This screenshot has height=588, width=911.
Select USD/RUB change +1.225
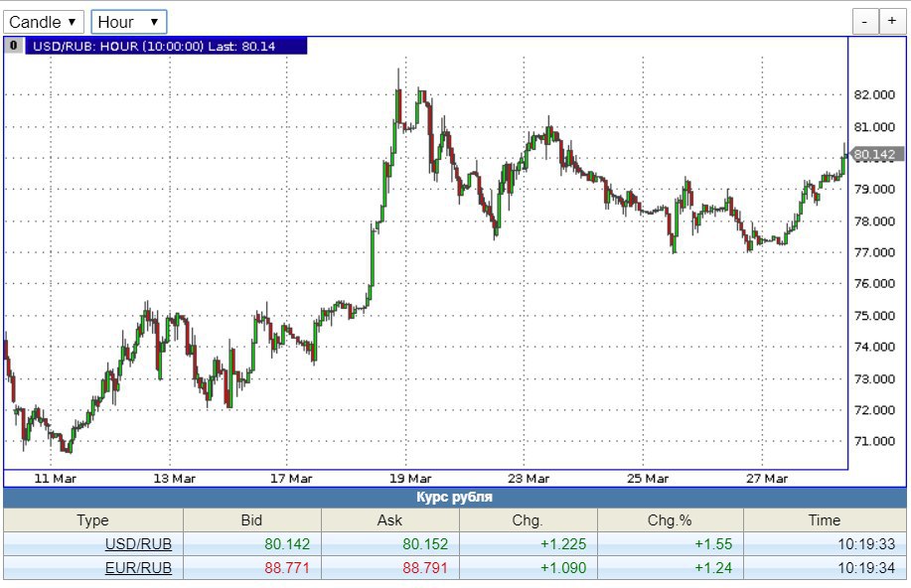(563, 544)
